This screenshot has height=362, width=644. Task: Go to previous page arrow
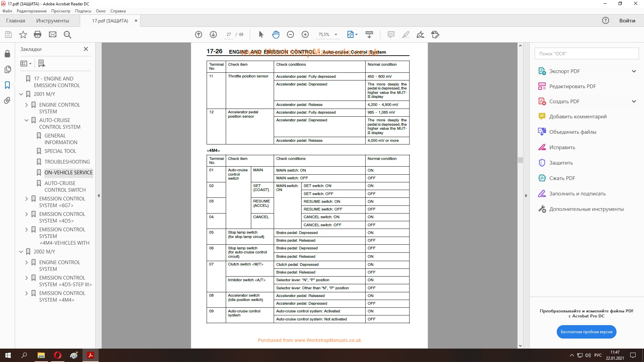point(199,35)
